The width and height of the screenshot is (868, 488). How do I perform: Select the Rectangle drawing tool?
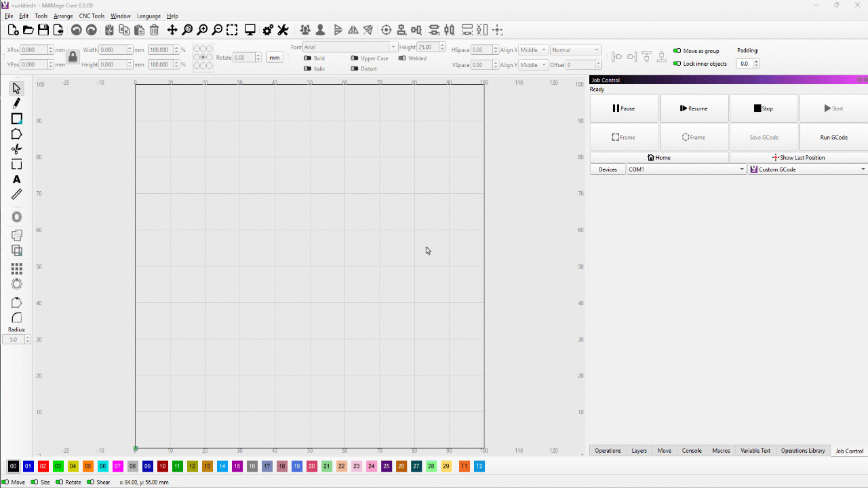(x=17, y=119)
